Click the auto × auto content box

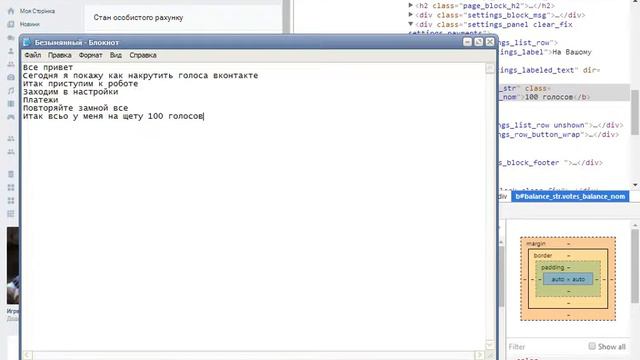click(x=568, y=279)
